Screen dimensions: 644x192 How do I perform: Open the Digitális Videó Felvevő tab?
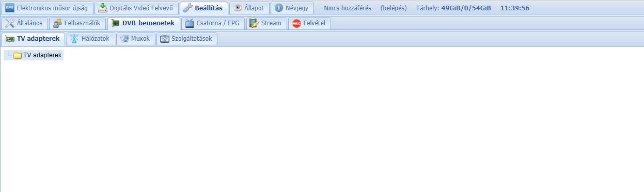(x=136, y=8)
